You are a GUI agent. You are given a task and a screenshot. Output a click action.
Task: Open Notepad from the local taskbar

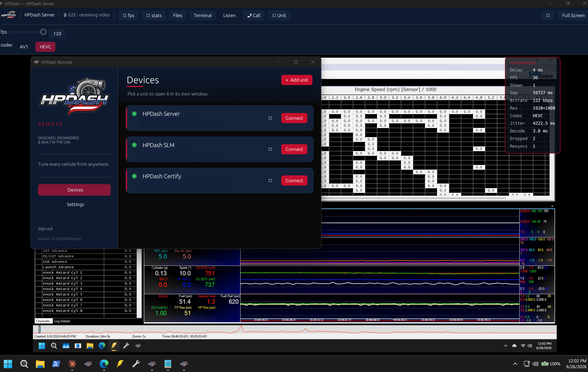click(168, 364)
